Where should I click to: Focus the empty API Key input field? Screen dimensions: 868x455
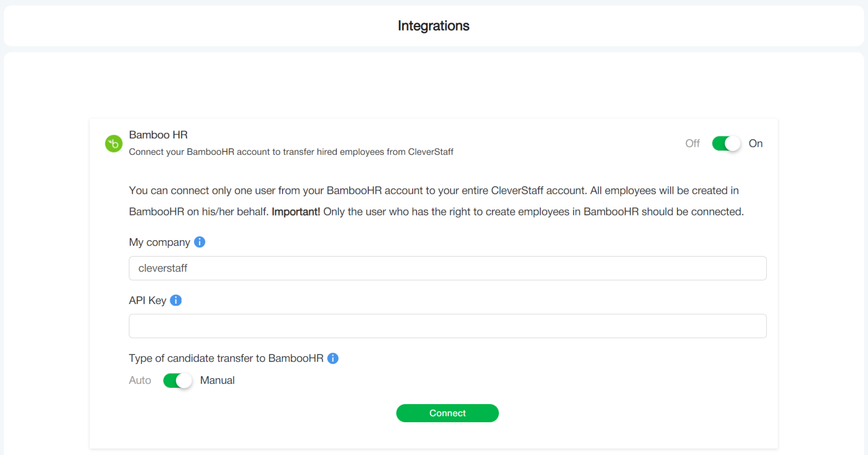pos(448,326)
